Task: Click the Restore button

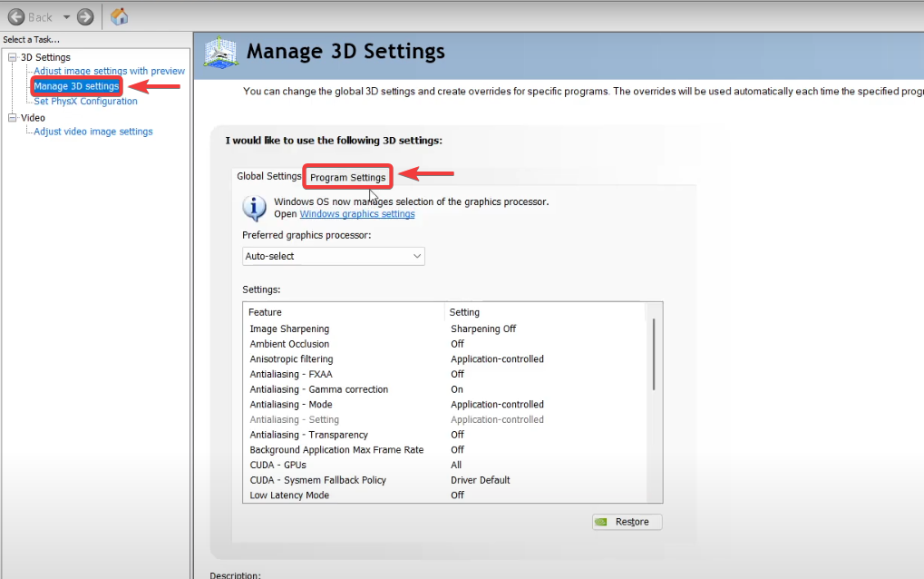Action: coord(627,522)
